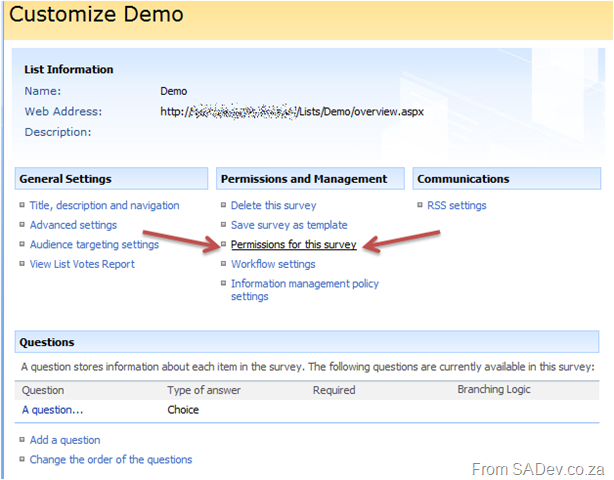Click Delete this survey link
The image size is (614, 480).
273,206
